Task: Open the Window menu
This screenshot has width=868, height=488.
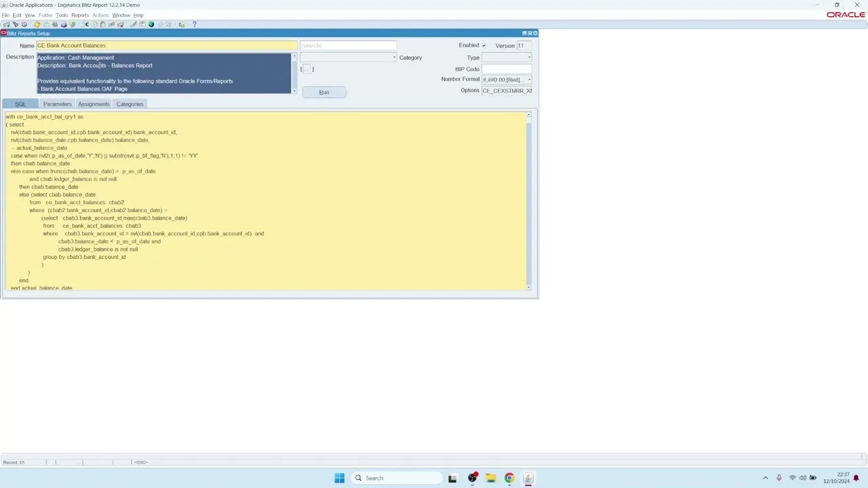Action: point(121,15)
